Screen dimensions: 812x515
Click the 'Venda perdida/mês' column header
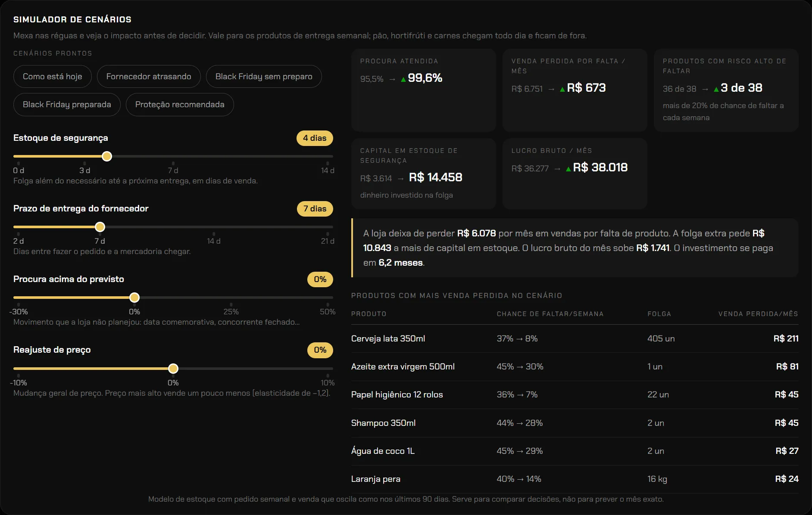click(x=758, y=314)
